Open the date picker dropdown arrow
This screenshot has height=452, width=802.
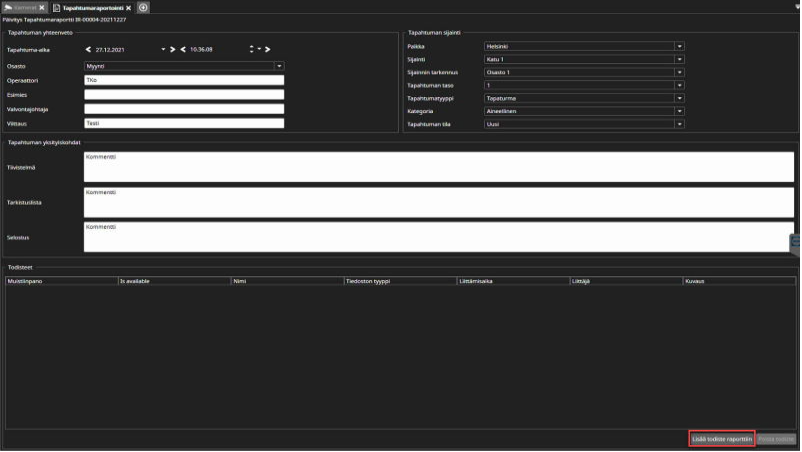tap(162, 48)
